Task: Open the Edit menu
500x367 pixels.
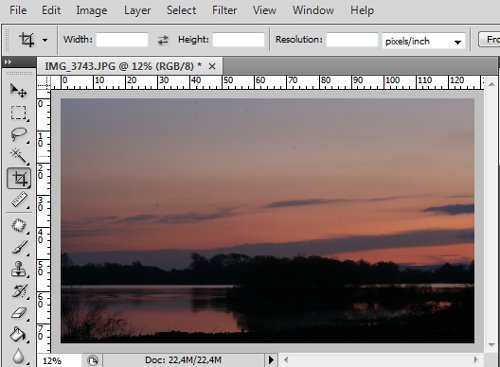Action: click(51, 10)
